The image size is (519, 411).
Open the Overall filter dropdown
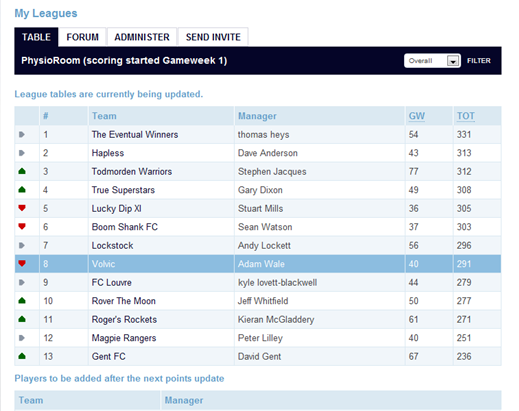click(x=432, y=61)
